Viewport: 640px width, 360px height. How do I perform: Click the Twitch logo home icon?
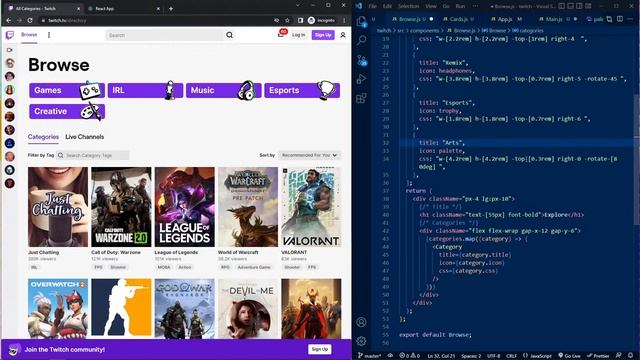pyautogui.click(x=10, y=35)
